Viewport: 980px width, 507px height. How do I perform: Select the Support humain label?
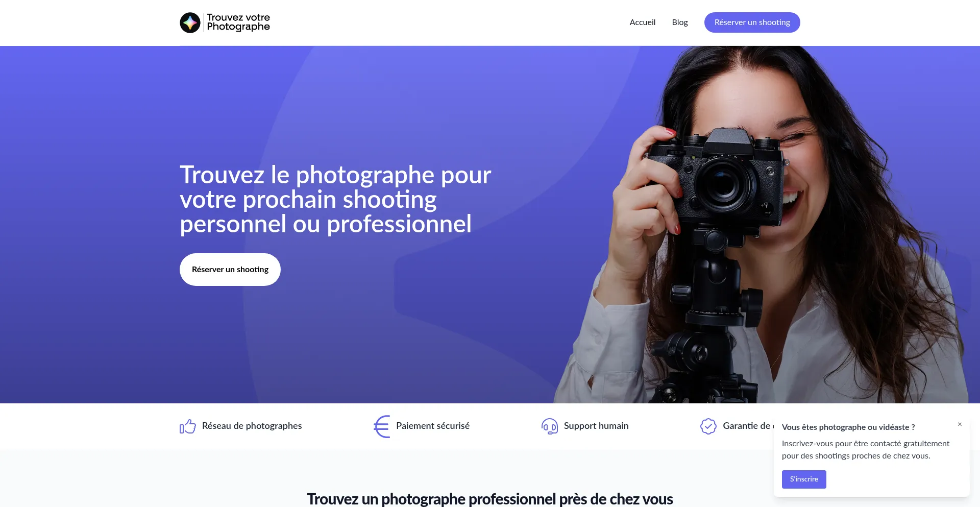pyautogui.click(x=596, y=426)
